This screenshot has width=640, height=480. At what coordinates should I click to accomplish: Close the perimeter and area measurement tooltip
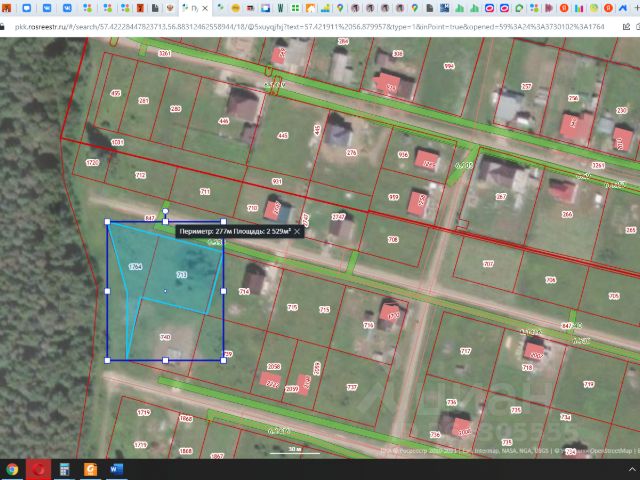click(297, 231)
